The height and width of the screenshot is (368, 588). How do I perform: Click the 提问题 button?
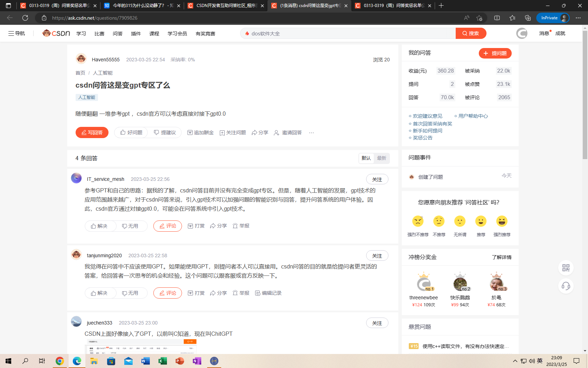click(x=495, y=53)
